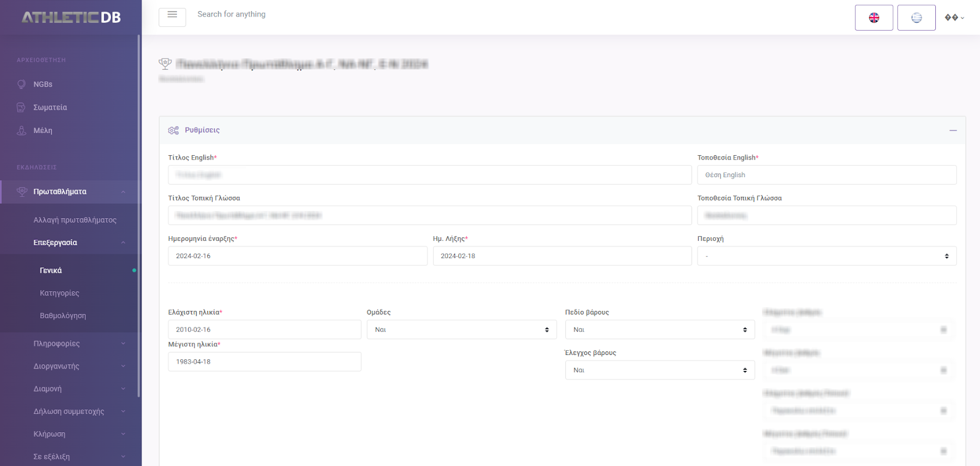Click the Τίτλος English input field

pyautogui.click(x=429, y=175)
